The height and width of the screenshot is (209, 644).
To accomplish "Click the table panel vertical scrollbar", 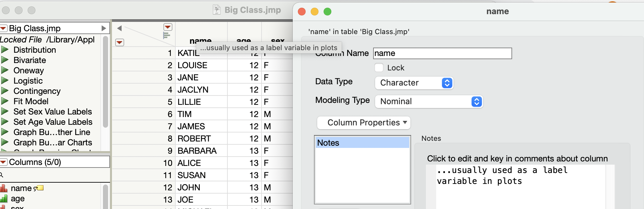I will point(105,82).
